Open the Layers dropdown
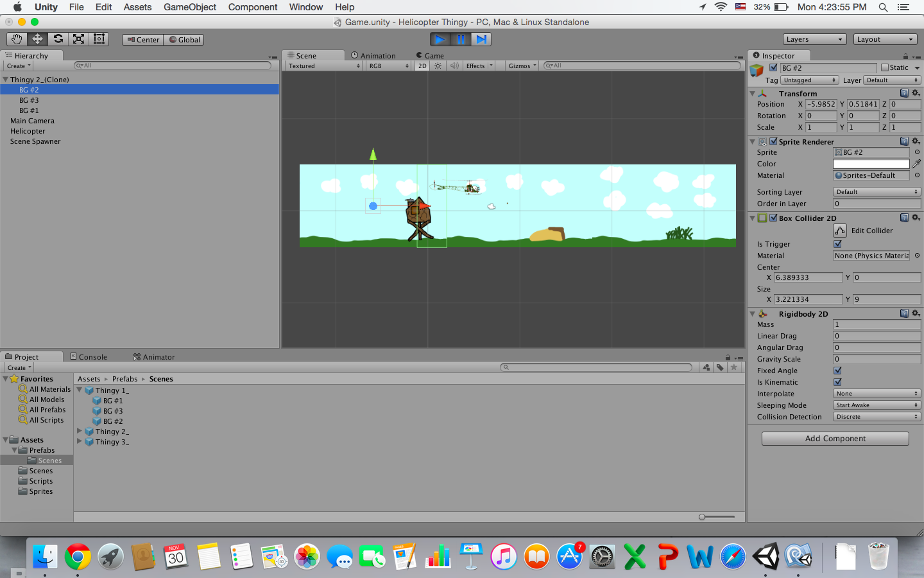The width and height of the screenshot is (924, 578). [x=815, y=39]
